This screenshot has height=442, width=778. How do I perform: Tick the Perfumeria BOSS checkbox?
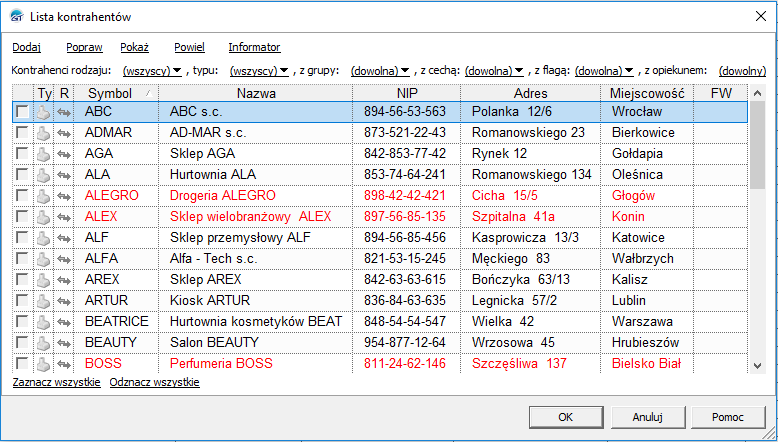click(22, 363)
